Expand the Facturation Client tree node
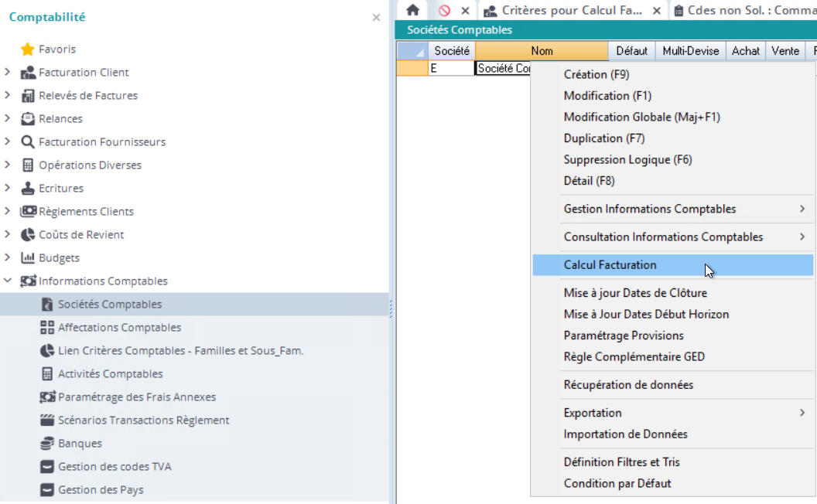 coord(8,73)
